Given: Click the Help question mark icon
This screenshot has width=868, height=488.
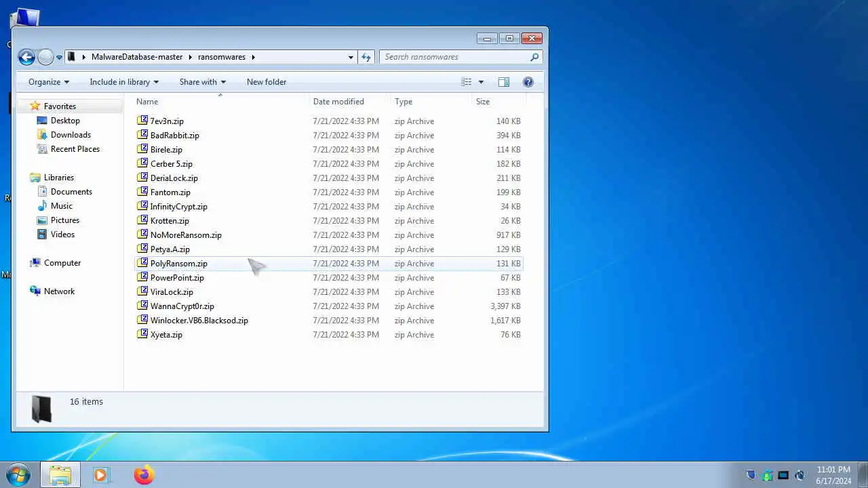Looking at the screenshot, I should pos(528,82).
